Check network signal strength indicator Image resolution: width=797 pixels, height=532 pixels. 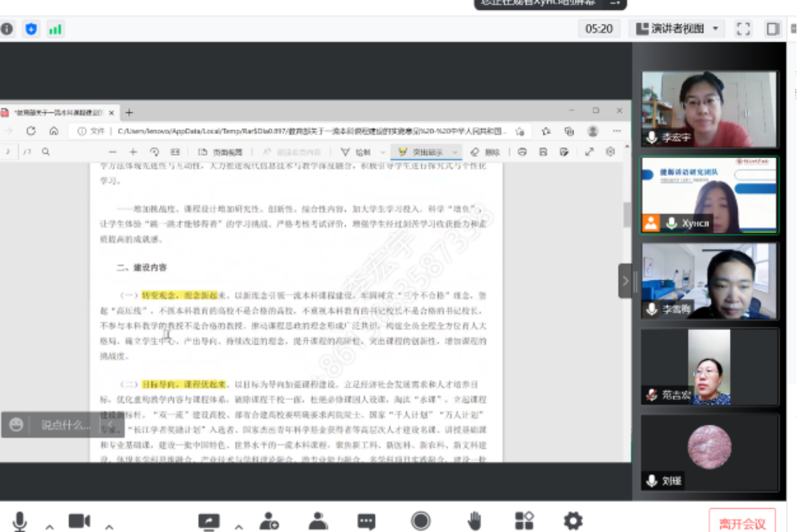click(x=55, y=29)
